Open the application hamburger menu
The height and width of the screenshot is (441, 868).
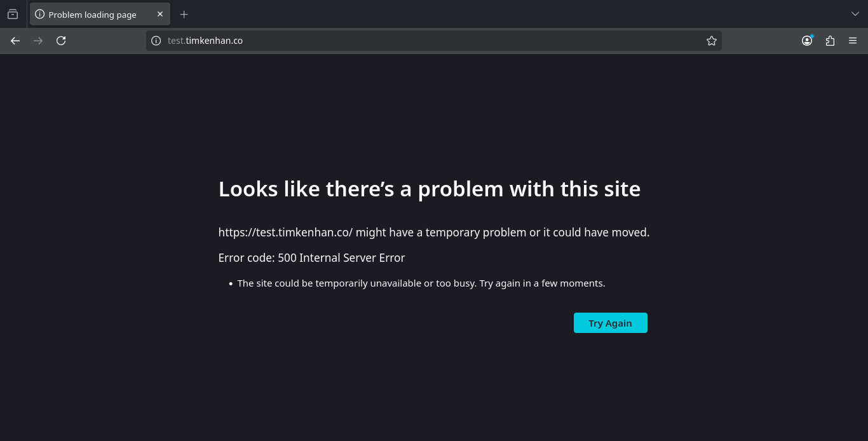pyautogui.click(x=853, y=40)
